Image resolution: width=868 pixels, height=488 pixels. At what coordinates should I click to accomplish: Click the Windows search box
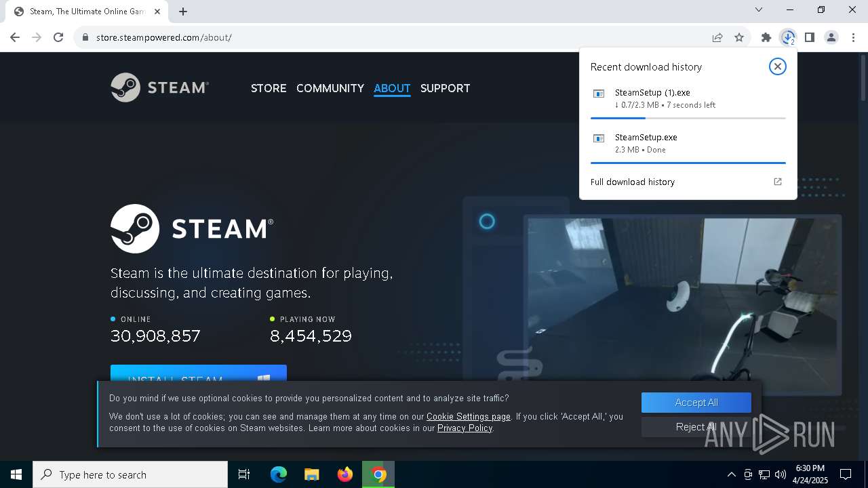click(130, 474)
